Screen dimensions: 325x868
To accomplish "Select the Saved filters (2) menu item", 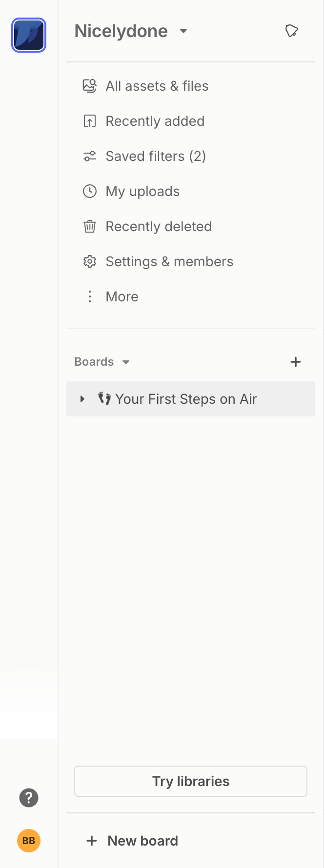I will click(155, 156).
